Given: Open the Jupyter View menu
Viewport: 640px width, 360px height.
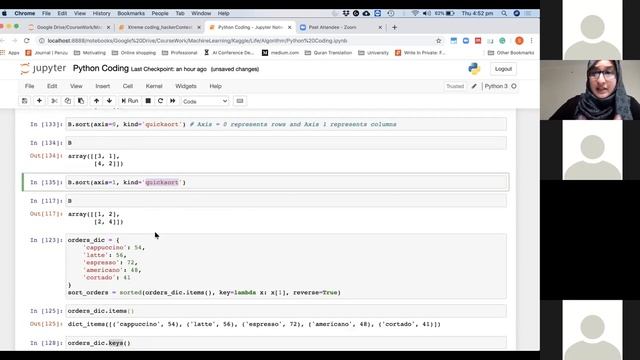Looking at the screenshot, I should tap(76, 86).
